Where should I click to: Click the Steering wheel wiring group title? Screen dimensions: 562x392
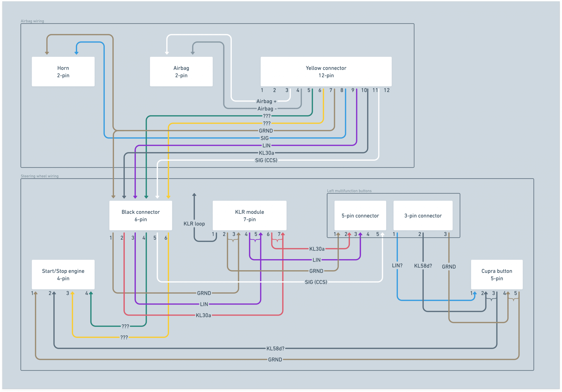pyautogui.click(x=40, y=176)
